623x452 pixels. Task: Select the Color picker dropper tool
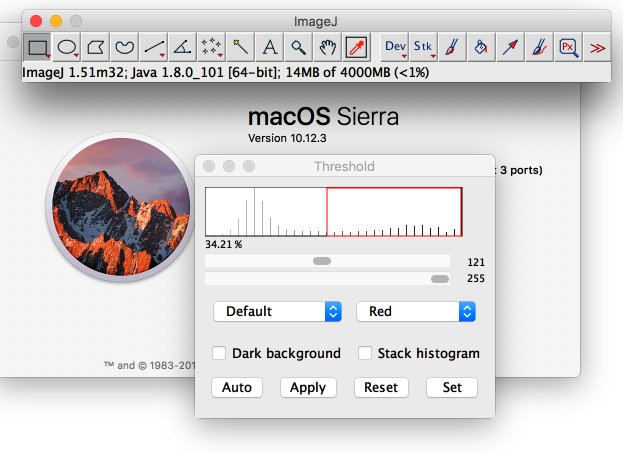356,47
